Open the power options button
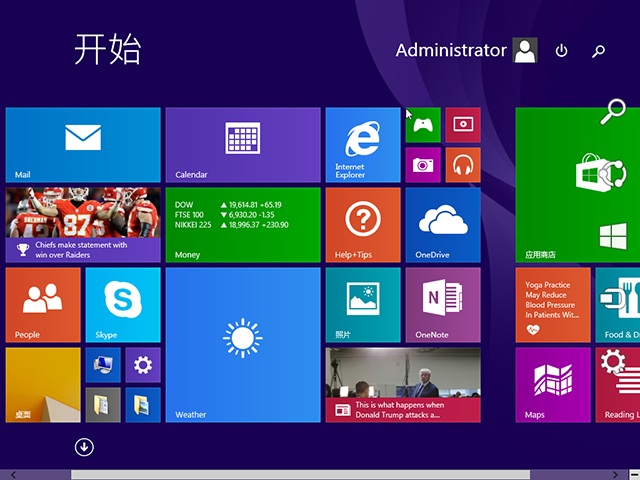 coord(561,50)
